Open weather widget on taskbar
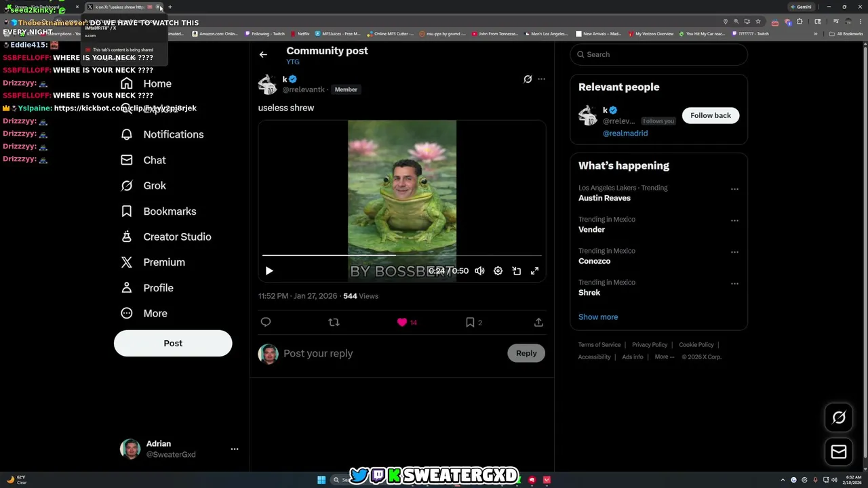The image size is (868, 488). [17, 480]
